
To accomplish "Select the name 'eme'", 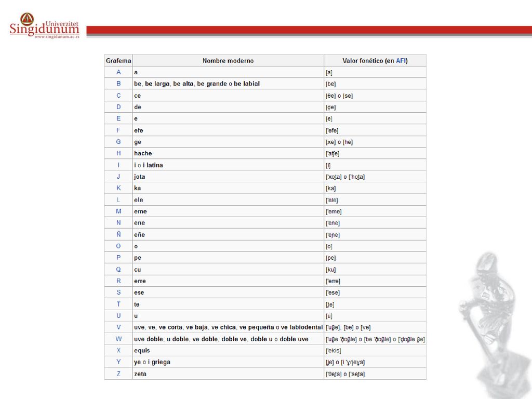I will pos(140,211).
